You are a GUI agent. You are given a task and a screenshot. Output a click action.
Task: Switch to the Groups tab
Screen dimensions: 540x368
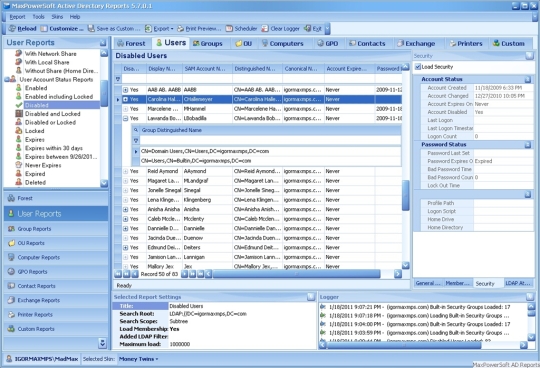pyautogui.click(x=208, y=43)
